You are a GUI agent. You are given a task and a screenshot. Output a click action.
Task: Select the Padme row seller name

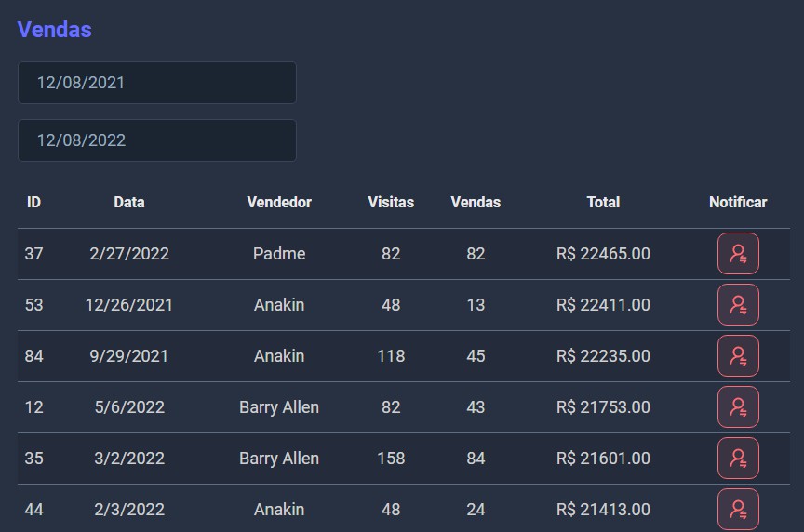pos(279,254)
